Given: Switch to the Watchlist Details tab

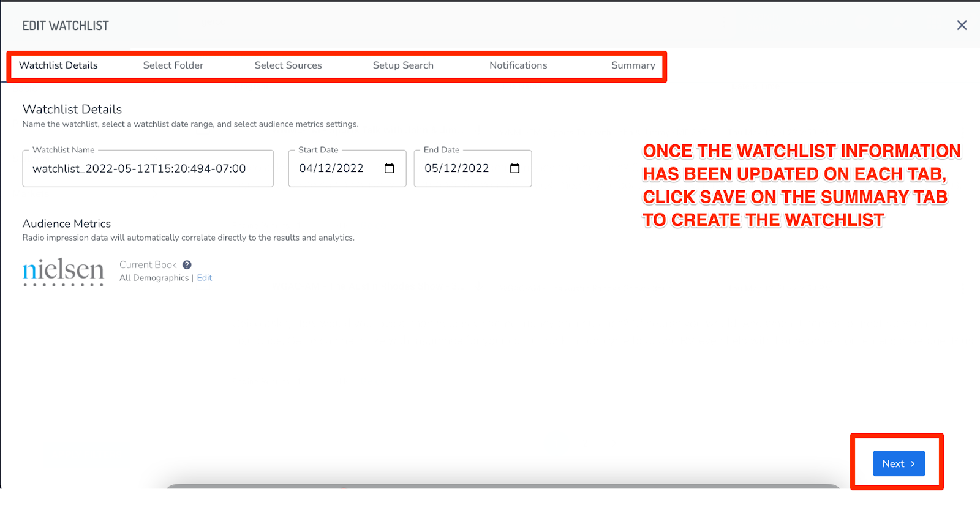Looking at the screenshot, I should 58,65.
